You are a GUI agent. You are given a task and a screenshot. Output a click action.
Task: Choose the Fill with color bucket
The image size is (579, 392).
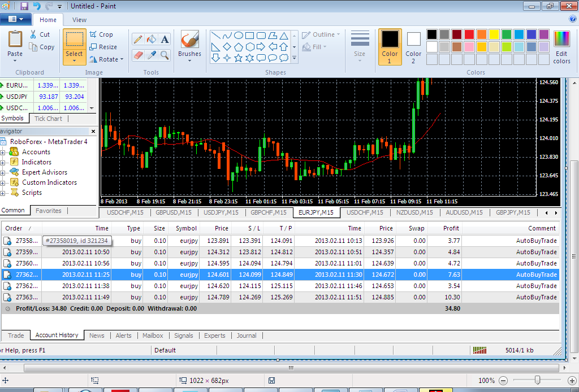click(x=152, y=39)
